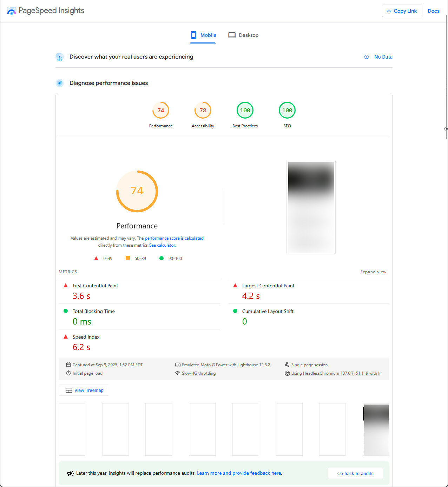Image resolution: width=448 pixels, height=487 pixels.
Task: Click the info icon beside No Data
Action: point(367,57)
